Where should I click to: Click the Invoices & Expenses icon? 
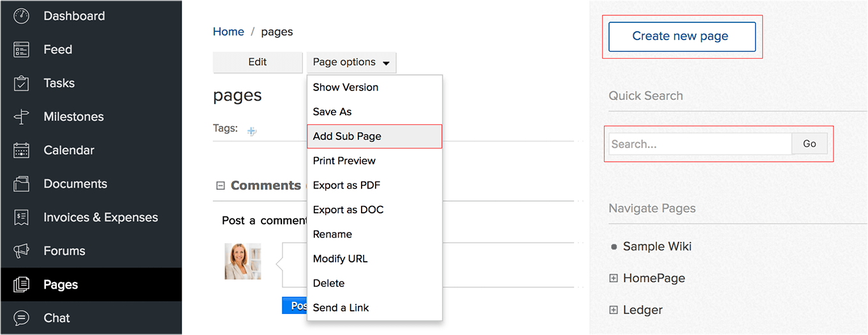coord(22,217)
